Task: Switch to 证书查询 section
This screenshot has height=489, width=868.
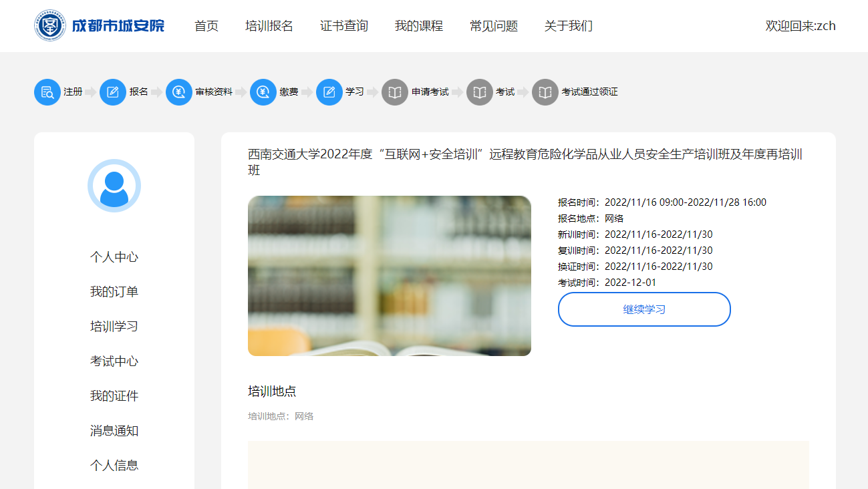Action: [343, 26]
